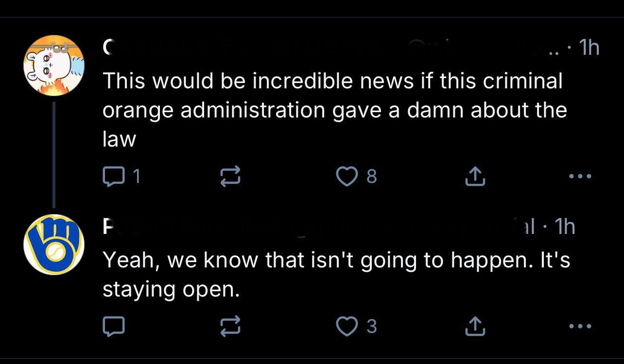Image resolution: width=624 pixels, height=364 pixels.
Task: Open the cartoon hamster avatar profile
Action: (x=54, y=65)
